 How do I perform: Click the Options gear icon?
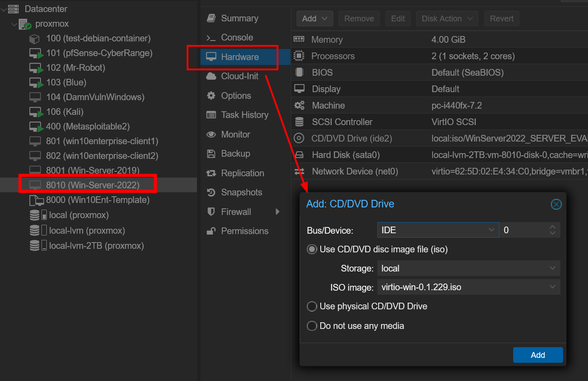click(212, 96)
